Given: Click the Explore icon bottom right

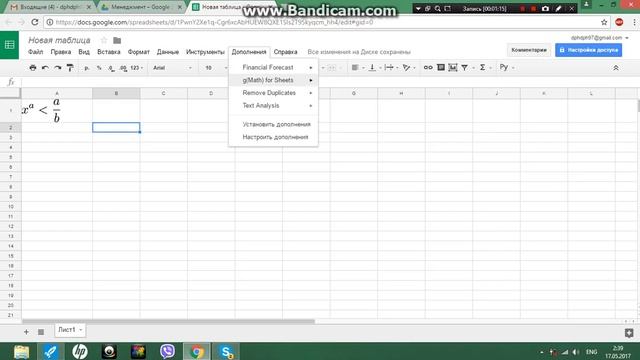Looking at the screenshot, I should (629, 333).
